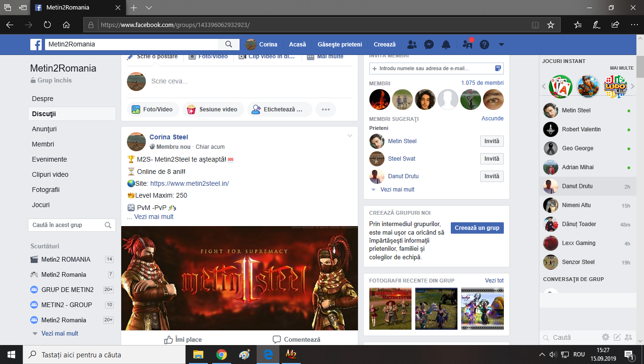Click the browser home icon
The image size is (644, 364).
point(66,25)
